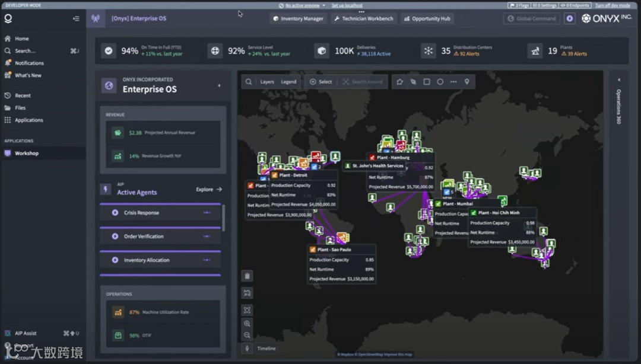Select the Workshop application

27,153
